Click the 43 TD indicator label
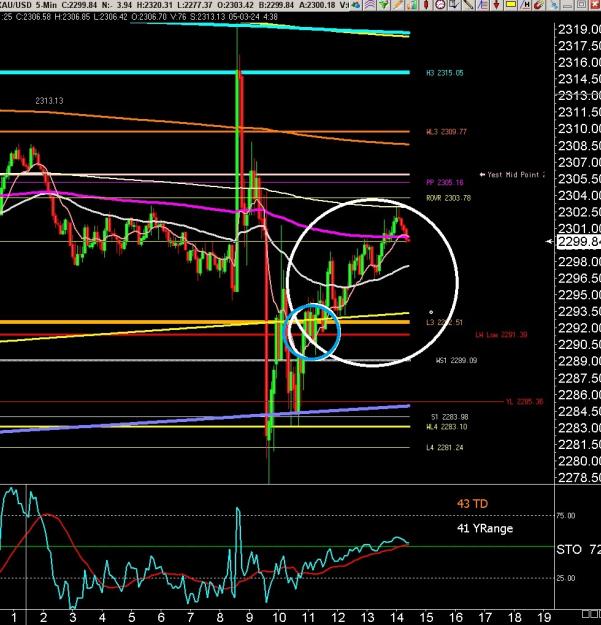 click(x=472, y=504)
